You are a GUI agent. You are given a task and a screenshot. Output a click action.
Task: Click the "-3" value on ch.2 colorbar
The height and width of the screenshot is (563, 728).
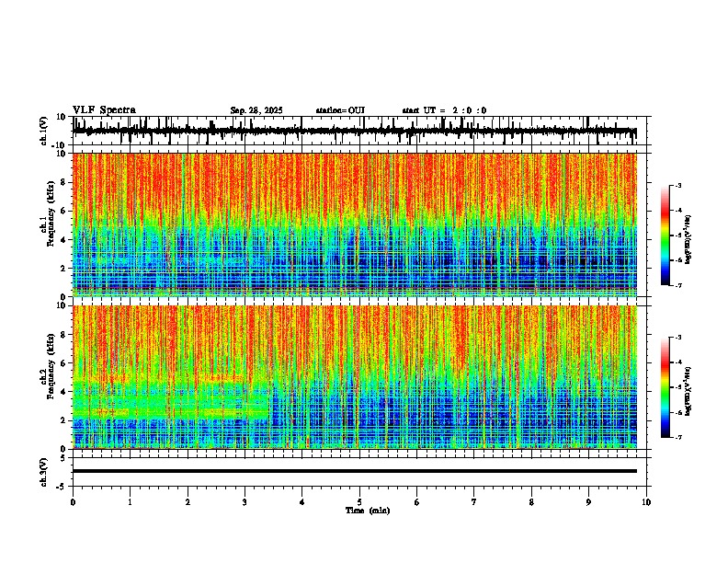(677, 338)
